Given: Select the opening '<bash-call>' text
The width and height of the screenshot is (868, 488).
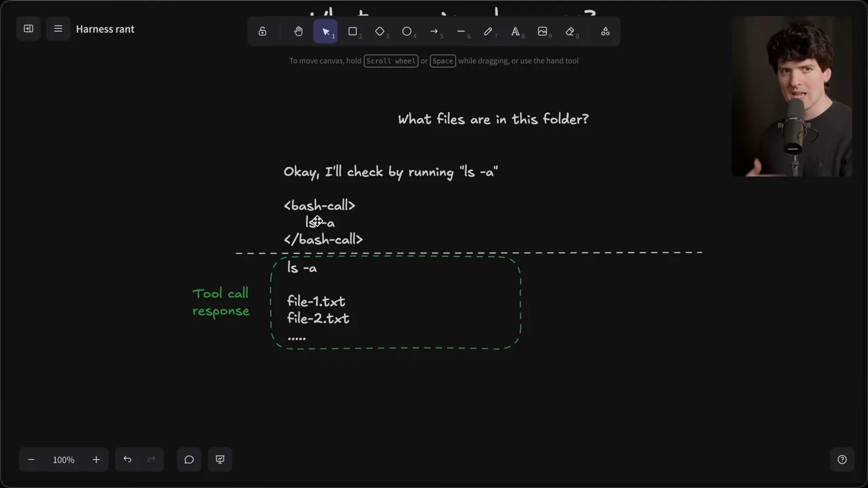Looking at the screenshot, I should pos(320,206).
